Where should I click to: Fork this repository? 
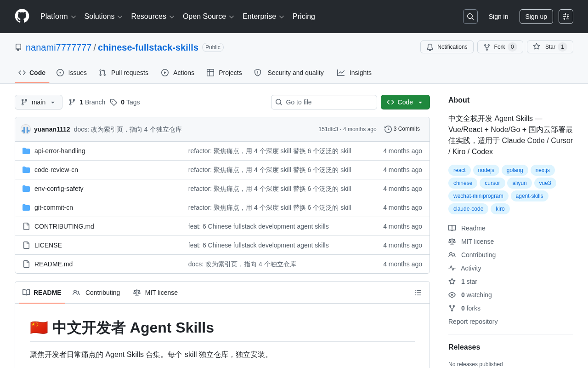click(x=500, y=47)
